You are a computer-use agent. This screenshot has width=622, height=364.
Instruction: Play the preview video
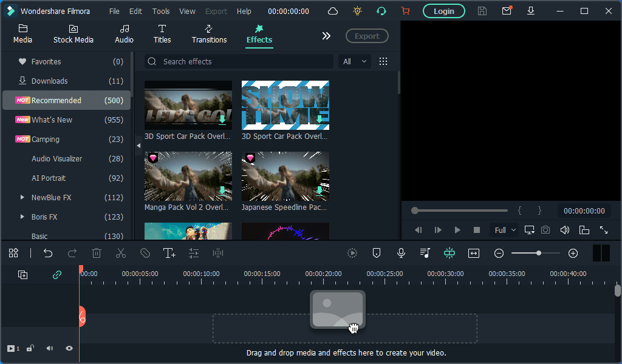pos(457,230)
